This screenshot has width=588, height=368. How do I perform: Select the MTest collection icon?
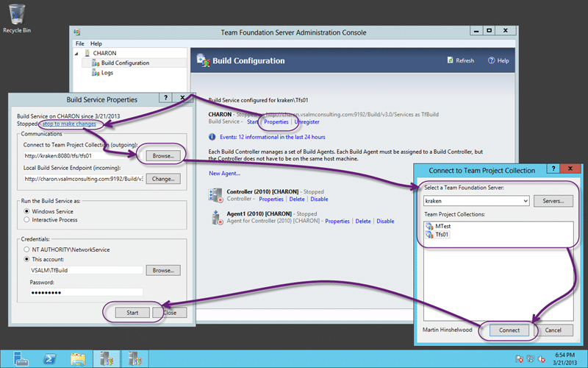pyautogui.click(x=429, y=227)
